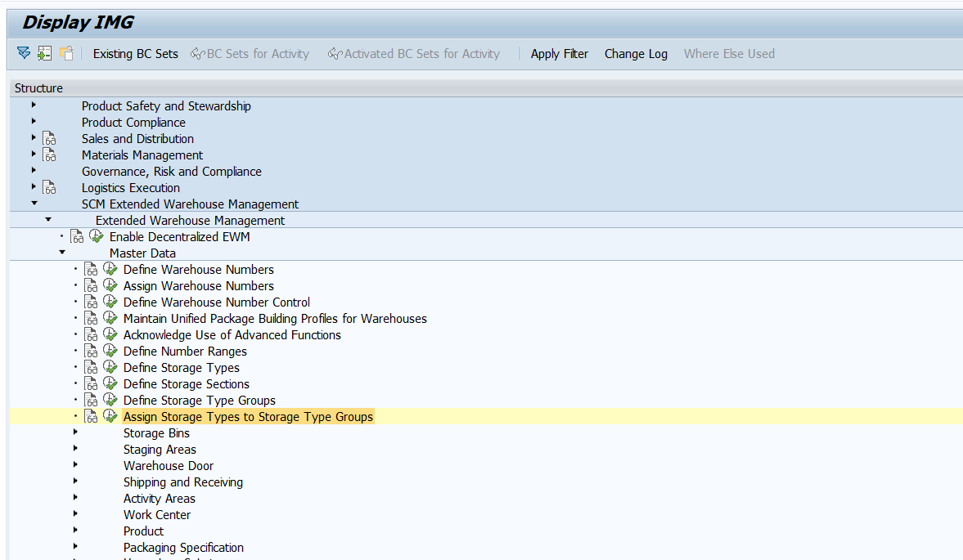Open documentation icon for Enable Decentralized EWM
This screenshot has width=963, height=560.
[77, 237]
